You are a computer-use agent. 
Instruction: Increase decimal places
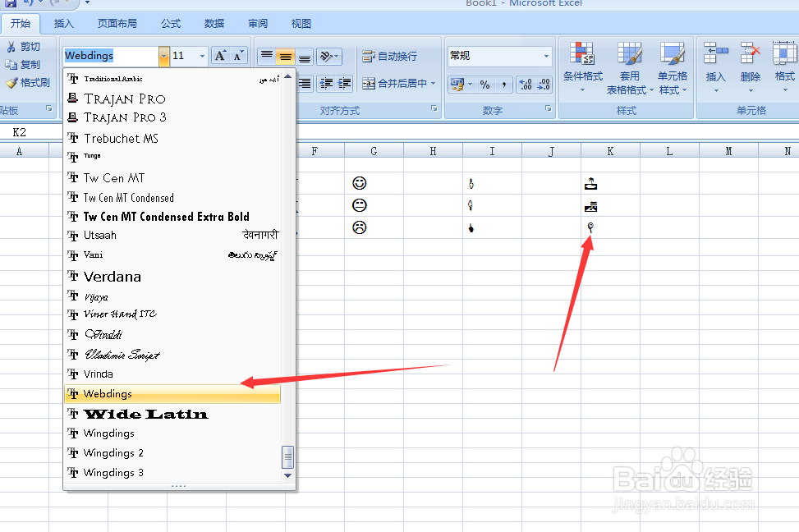(526, 84)
